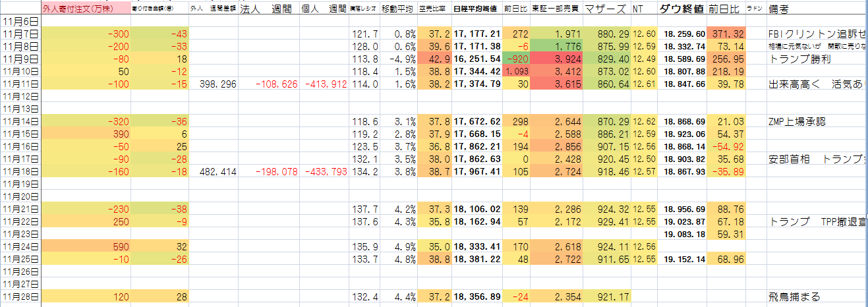Click the 11月28日 date cell

tap(20, 297)
